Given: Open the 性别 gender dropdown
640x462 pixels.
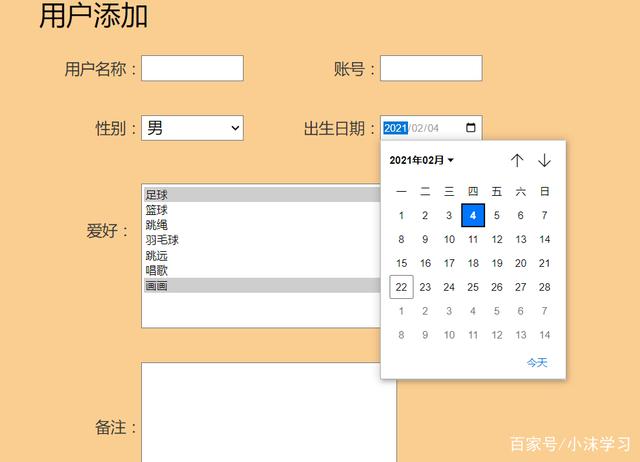Looking at the screenshot, I should [192, 128].
